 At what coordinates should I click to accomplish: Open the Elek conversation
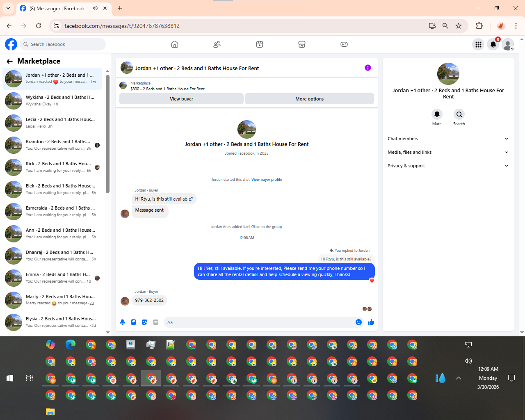(52, 189)
